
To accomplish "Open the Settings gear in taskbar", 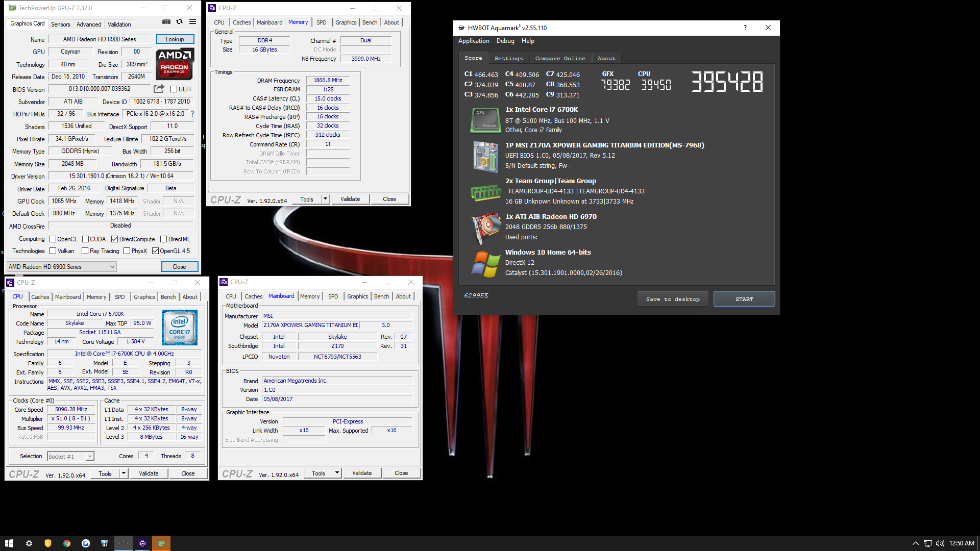I will pos(29,543).
